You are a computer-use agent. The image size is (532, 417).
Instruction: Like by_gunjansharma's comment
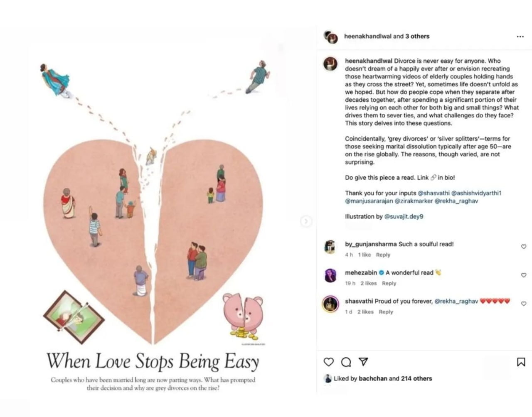(x=524, y=247)
